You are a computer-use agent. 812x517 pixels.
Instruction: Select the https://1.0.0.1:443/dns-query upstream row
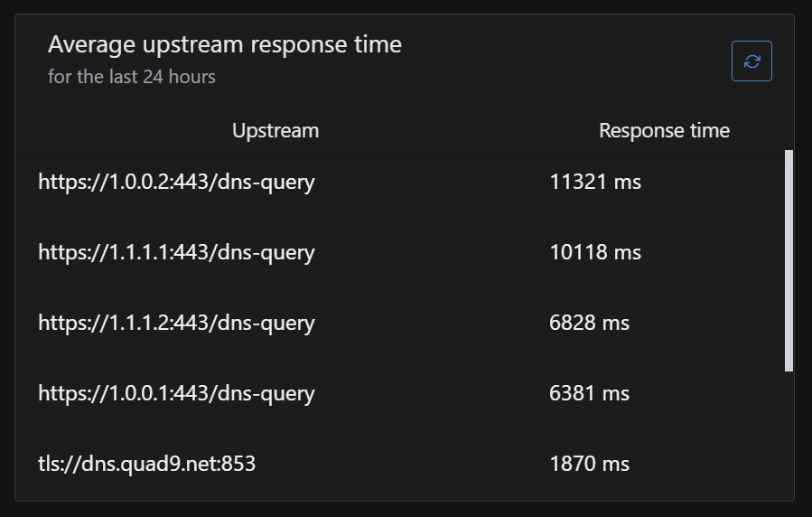click(176, 393)
